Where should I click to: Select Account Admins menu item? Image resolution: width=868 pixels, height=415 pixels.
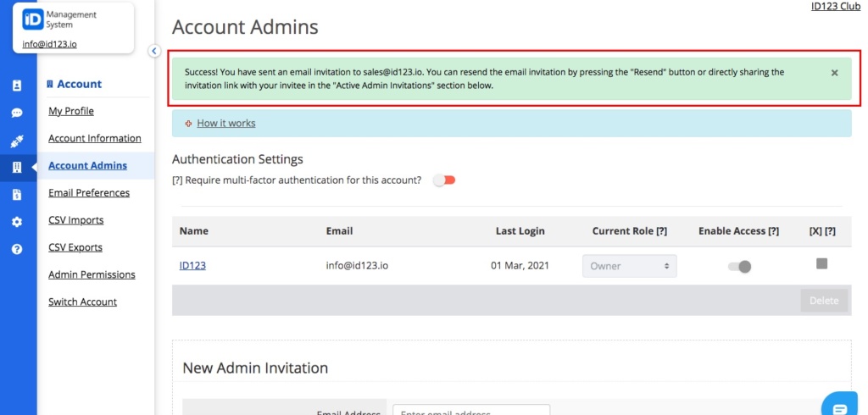[x=87, y=165]
